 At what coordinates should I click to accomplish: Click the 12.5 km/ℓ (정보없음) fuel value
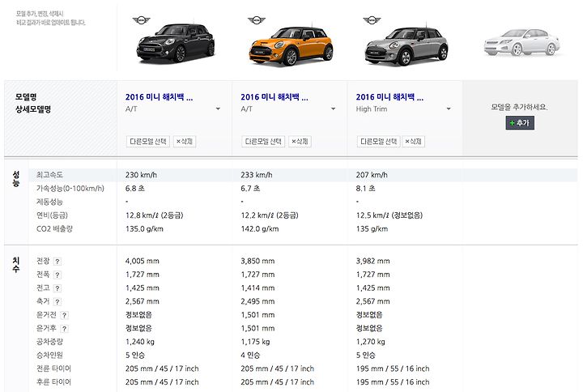pyautogui.click(x=389, y=215)
